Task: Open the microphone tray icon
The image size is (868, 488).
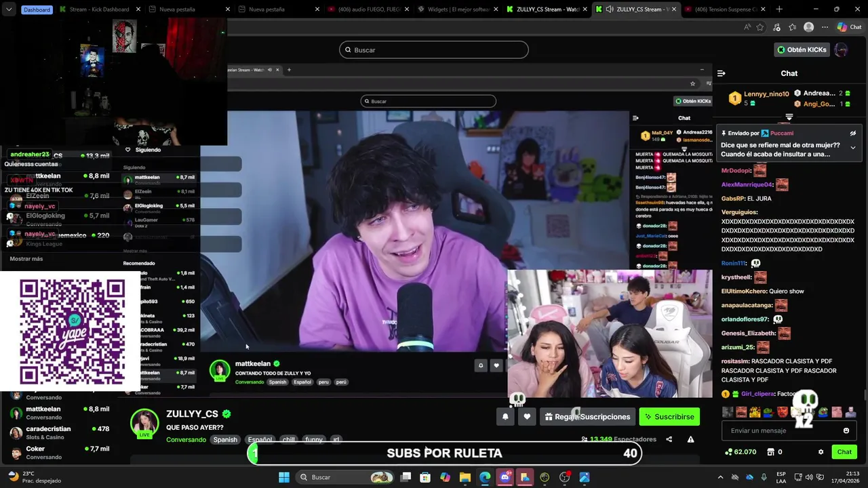Action: [764, 477]
